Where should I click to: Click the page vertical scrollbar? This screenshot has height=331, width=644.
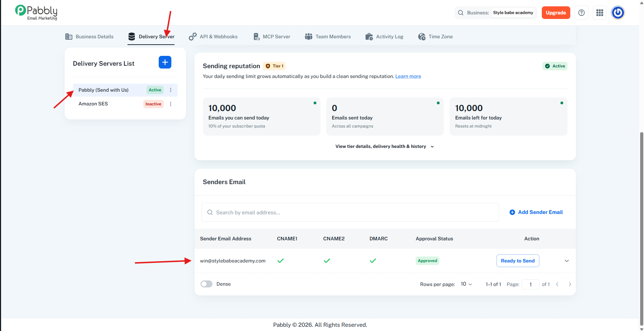tap(642, 228)
